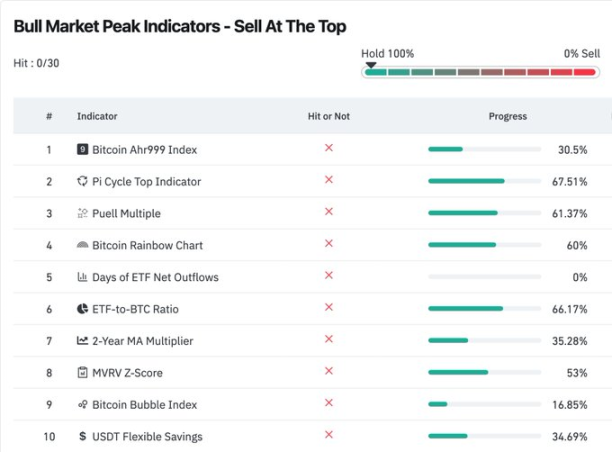Click the Hold/Sell gauge pointer marker
This screenshot has width=612, height=452.
tap(371, 65)
